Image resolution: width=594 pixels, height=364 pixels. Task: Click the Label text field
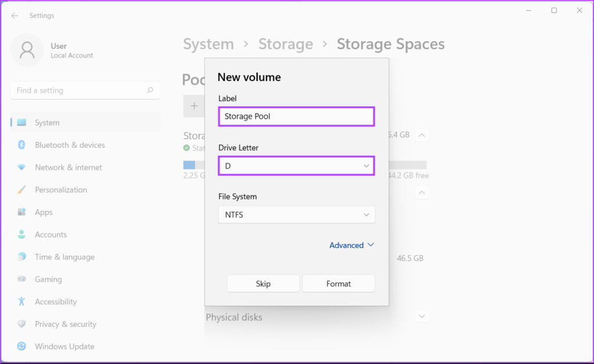click(296, 117)
